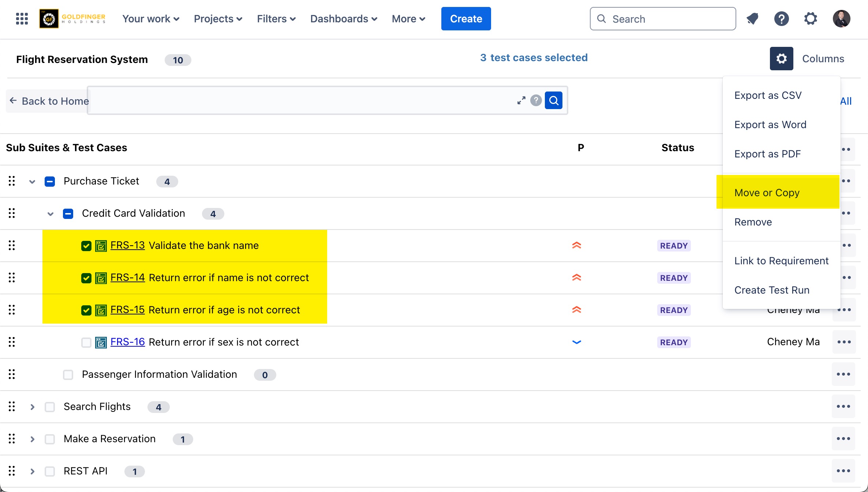868x492 pixels.
Task: Click the Columns gear button
Action: pyautogui.click(x=781, y=59)
